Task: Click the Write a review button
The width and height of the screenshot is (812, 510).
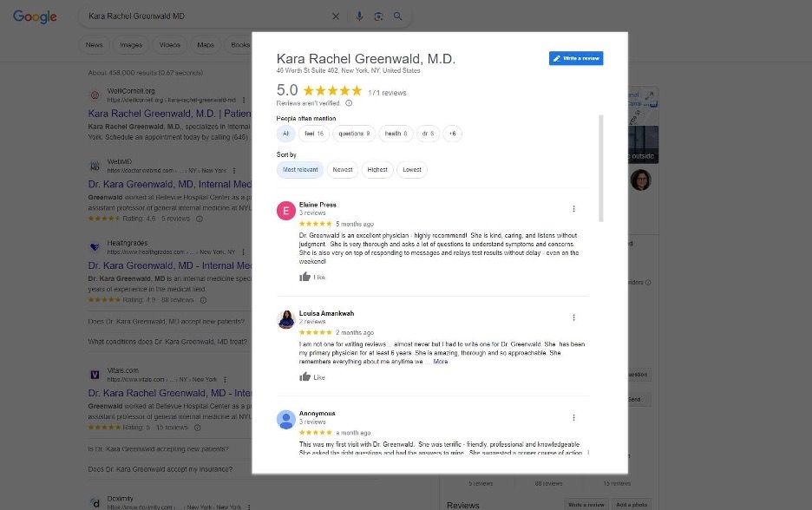Action: tap(576, 58)
